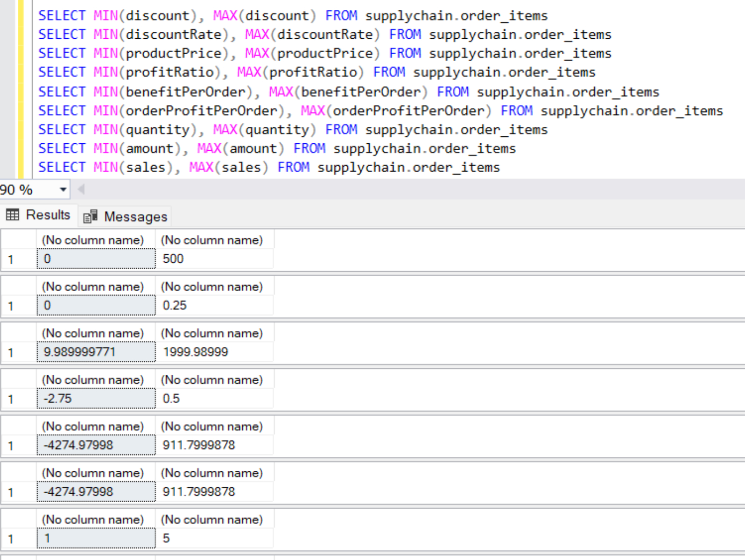Select the 0.5 profit ratio max cell
This screenshot has height=560, width=745.
click(x=214, y=399)
